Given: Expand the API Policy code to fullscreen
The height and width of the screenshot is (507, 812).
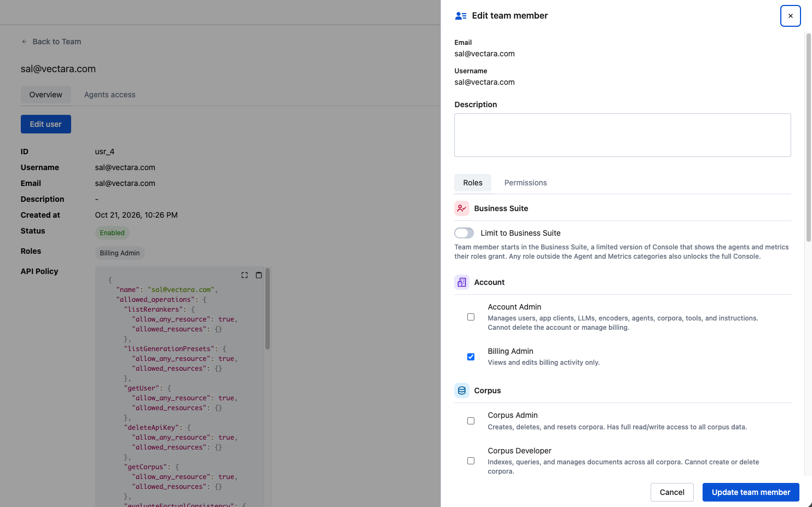Looking at the screenshot, I should (x=245, y=275).
